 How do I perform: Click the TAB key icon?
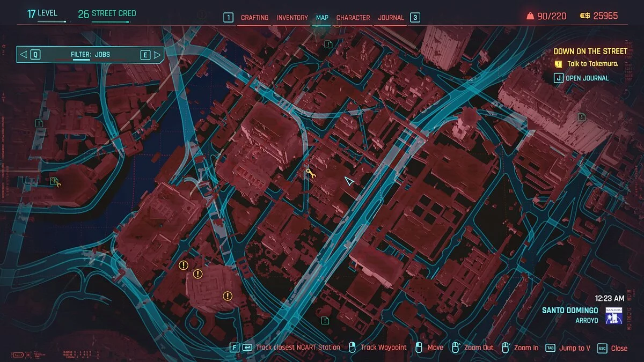(550, 348)
